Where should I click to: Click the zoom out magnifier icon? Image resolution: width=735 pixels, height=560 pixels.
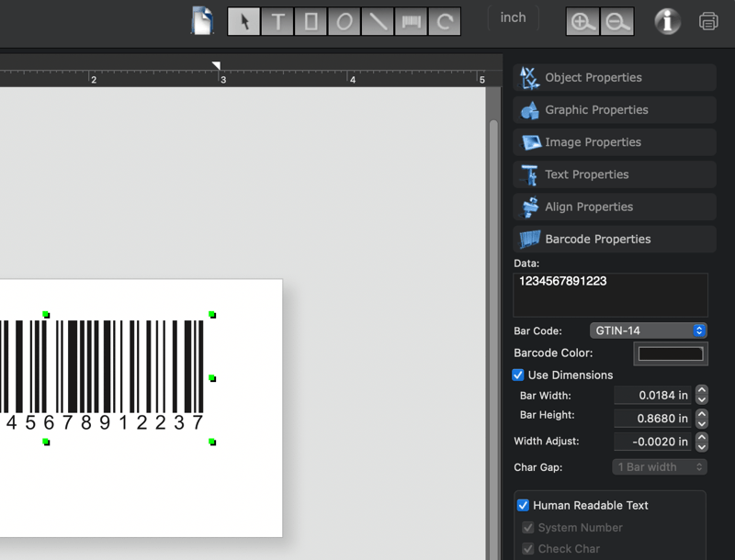pyautogui.click(x=616, y=20)
